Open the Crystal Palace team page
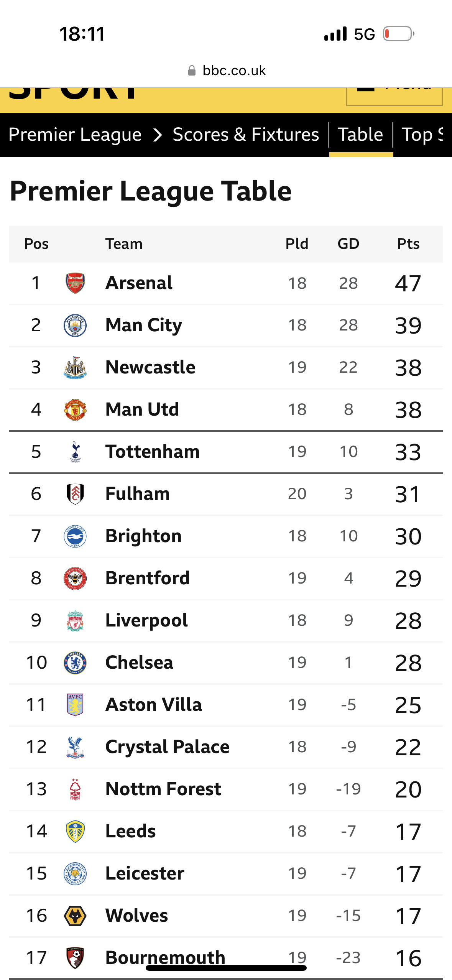This screenshot has width=452, height=980. tap(167, 747)
